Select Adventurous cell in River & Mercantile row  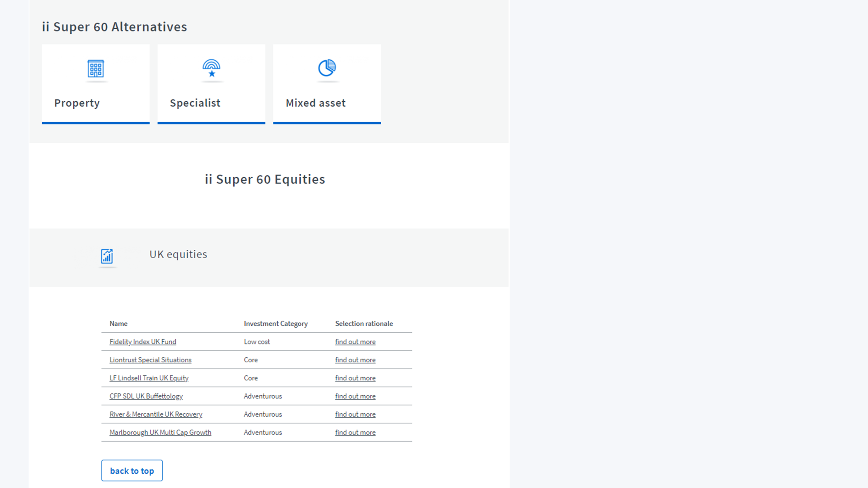263,414
